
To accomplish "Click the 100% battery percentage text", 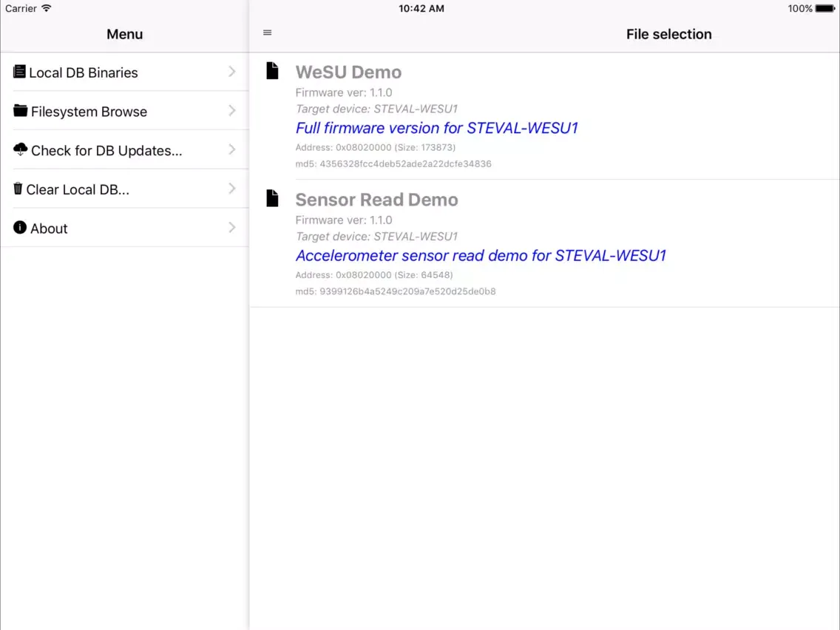I will [x=800, y=9].
